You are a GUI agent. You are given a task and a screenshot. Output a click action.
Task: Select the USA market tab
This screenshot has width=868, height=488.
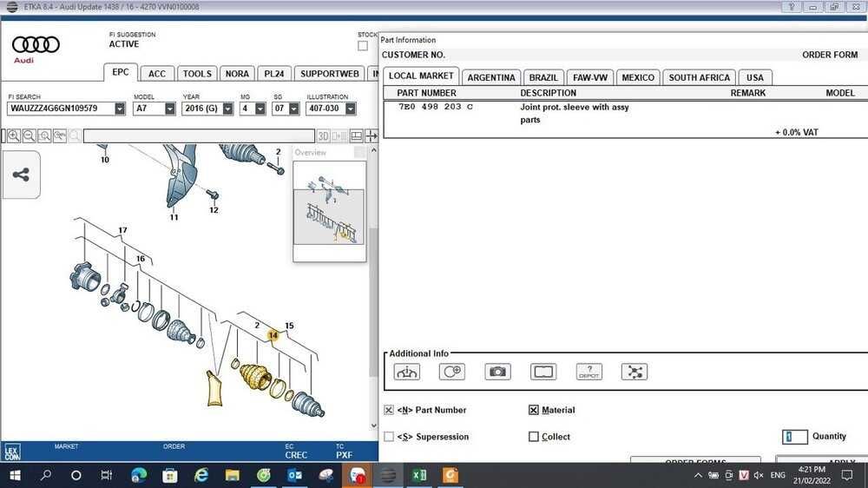pyautogui.click(x=754, y=77)
